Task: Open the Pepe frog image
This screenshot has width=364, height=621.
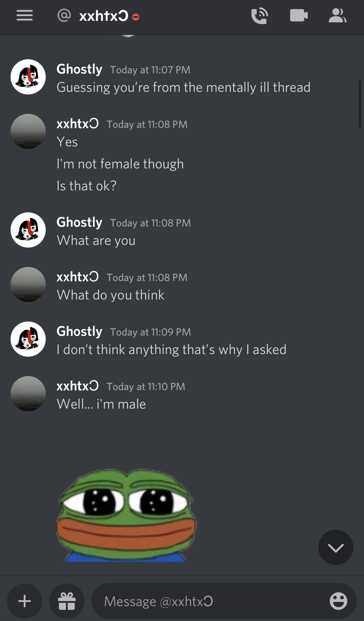Action: click(x=126, y=515)
